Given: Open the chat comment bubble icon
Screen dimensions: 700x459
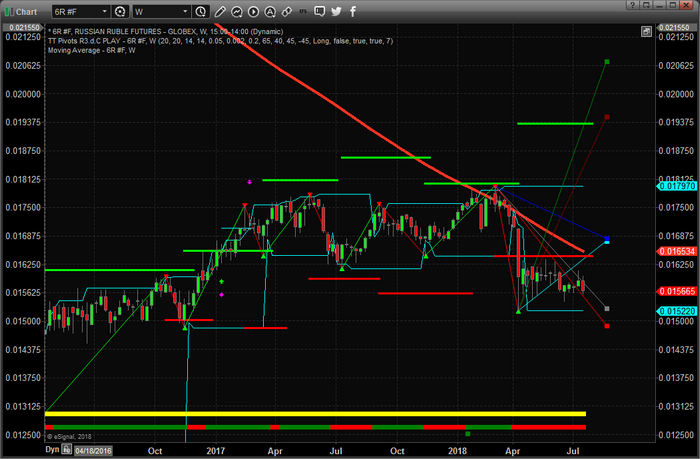Looking at the screenshot, I should 319,12.
